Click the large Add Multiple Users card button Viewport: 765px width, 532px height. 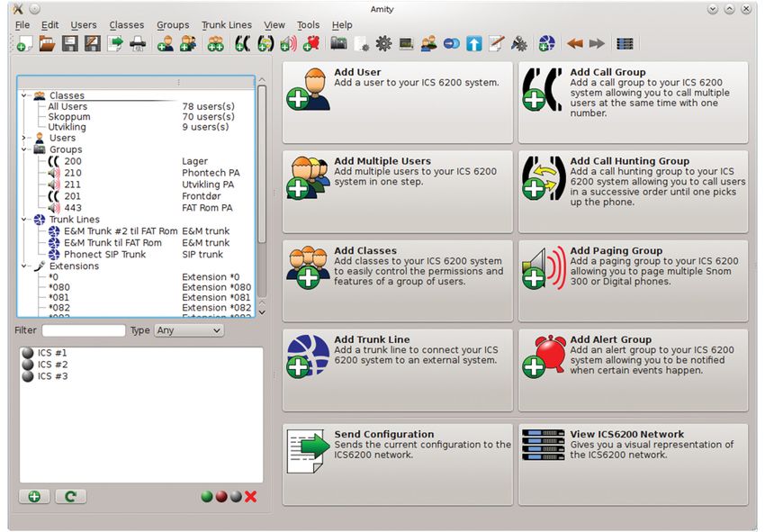click(398, 192)
